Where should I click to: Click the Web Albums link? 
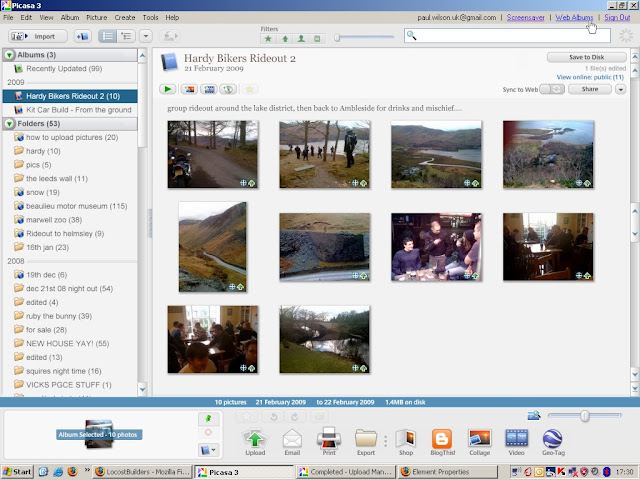pos(575,18)
